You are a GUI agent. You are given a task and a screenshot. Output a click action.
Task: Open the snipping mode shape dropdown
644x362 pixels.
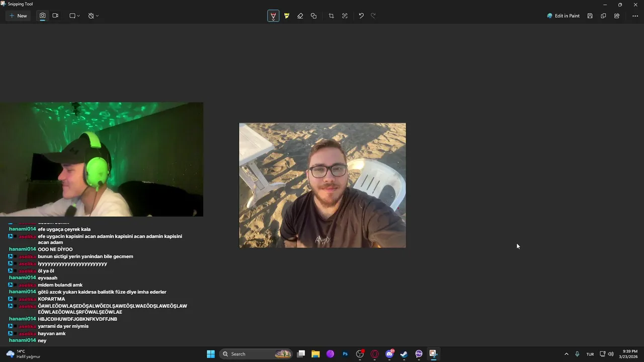[74, 16]
